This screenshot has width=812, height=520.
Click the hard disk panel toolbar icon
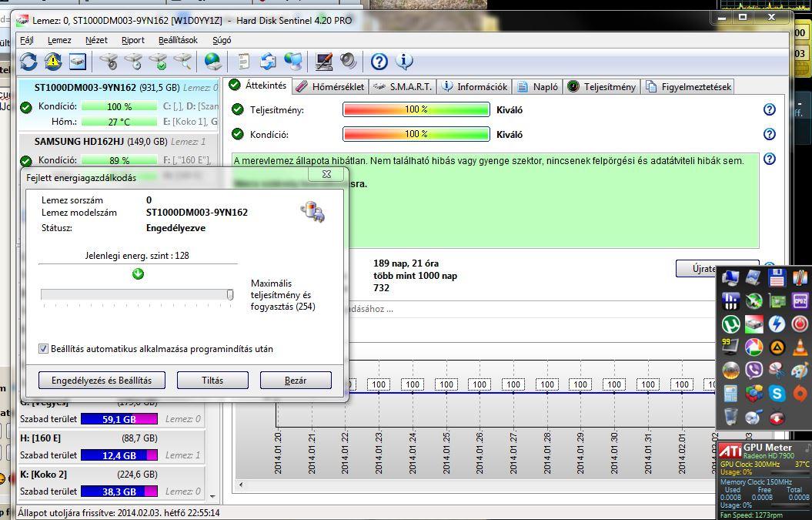pos(78,62)
